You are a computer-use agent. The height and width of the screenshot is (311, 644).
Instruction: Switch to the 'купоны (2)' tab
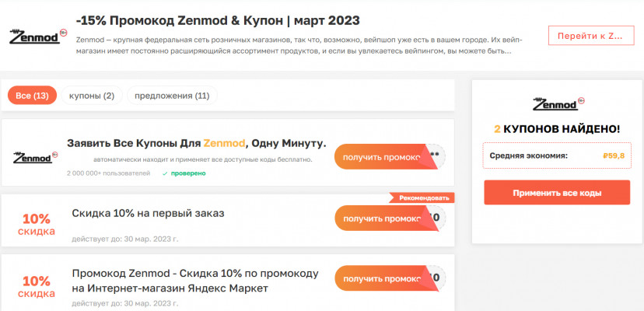tap(92, 96)
